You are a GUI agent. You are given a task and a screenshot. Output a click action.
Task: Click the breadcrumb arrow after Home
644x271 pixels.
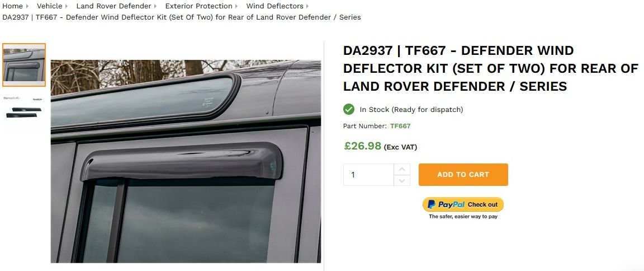27,6
